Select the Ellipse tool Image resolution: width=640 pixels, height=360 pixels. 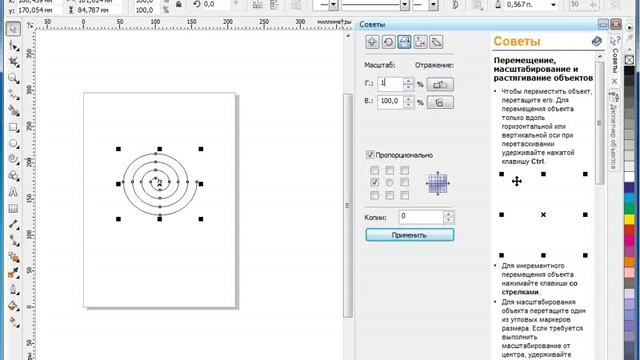(x=13, y=143)
